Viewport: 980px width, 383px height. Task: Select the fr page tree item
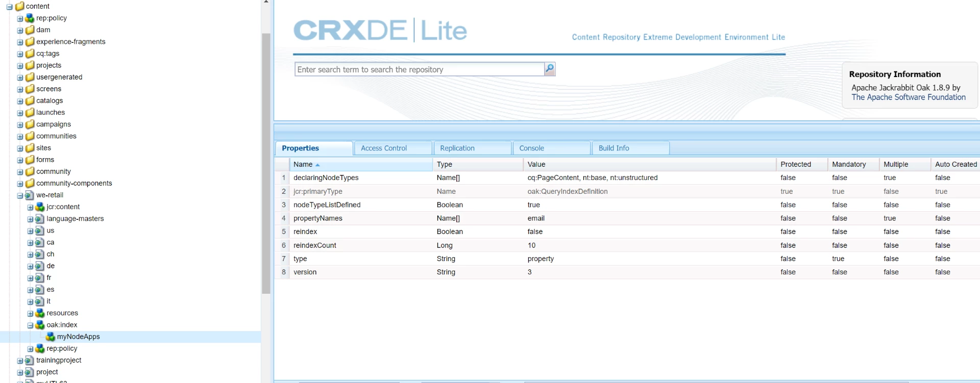pyautogui.click(x=48, y=277)
